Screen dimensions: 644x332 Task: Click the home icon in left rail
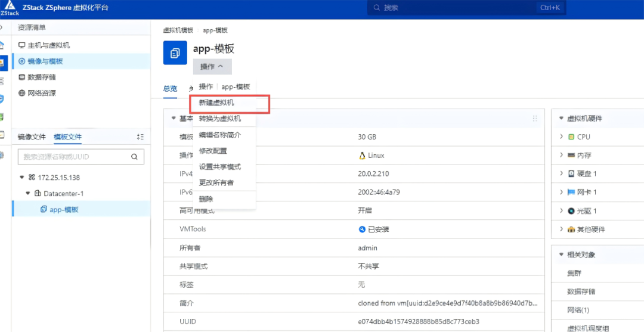point(2,44)
